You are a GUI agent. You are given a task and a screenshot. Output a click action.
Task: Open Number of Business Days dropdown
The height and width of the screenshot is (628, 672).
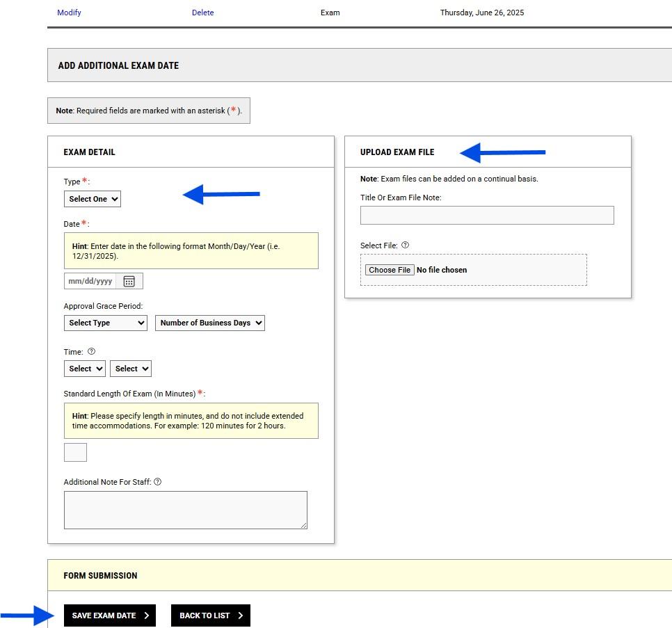[x=209, y=323]
